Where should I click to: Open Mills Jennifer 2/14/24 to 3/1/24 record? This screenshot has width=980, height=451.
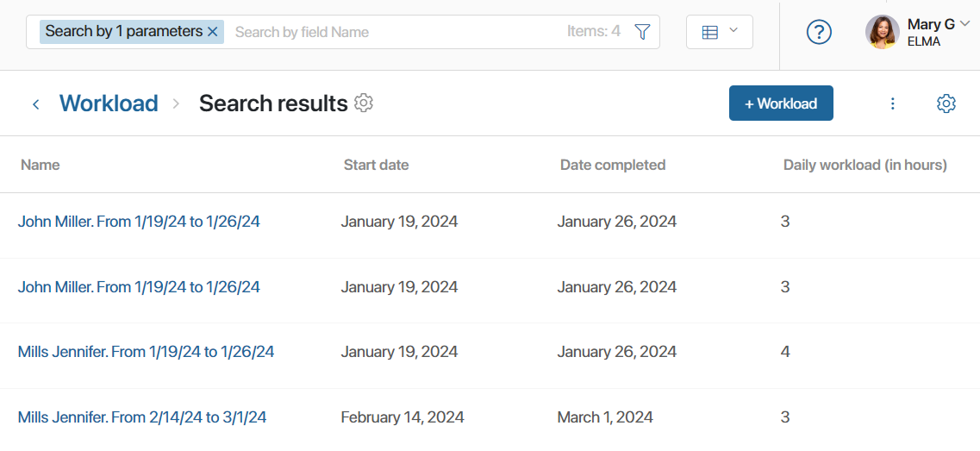[142, 417]
